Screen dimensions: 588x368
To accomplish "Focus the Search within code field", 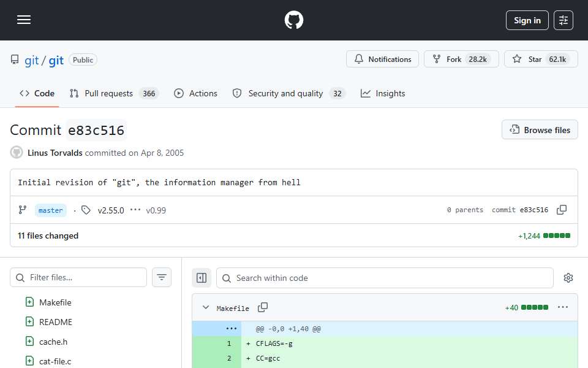I will click(x=385, y=278).
